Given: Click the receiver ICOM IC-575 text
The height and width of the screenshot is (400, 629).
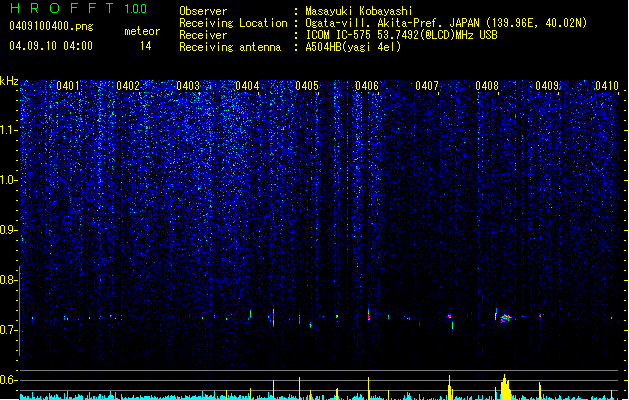Looking at the screenshot, I should (401, 35).
